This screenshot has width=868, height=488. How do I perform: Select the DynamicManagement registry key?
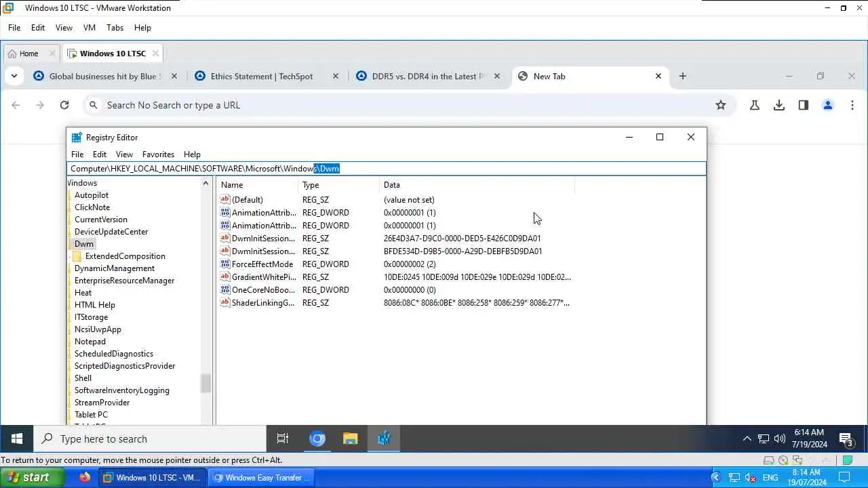(115, 268)
